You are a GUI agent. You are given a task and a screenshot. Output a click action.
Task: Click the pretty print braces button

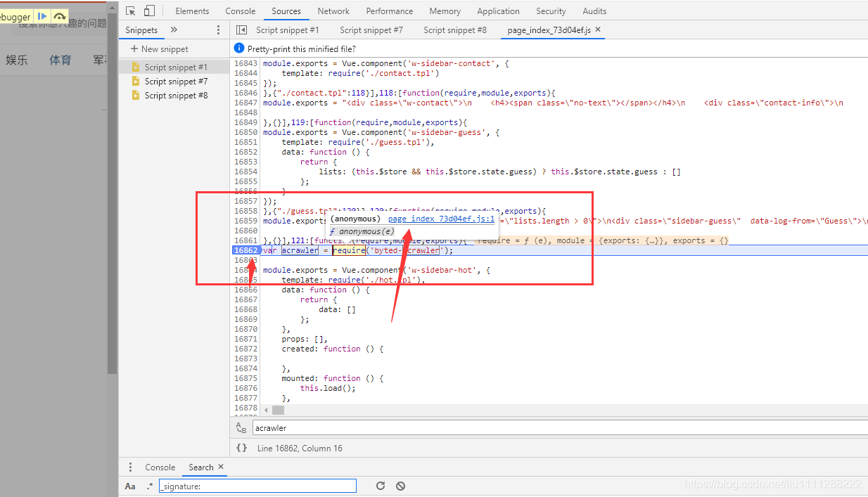241,448
